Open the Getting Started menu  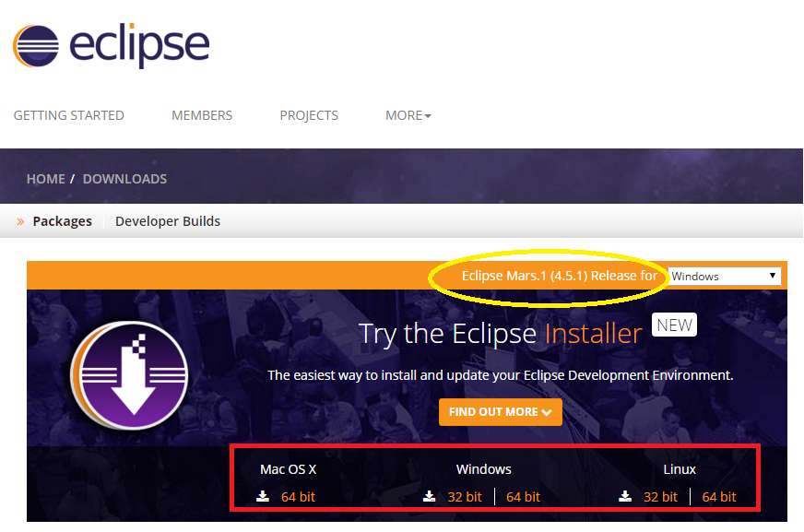click(x=69, y=115)
